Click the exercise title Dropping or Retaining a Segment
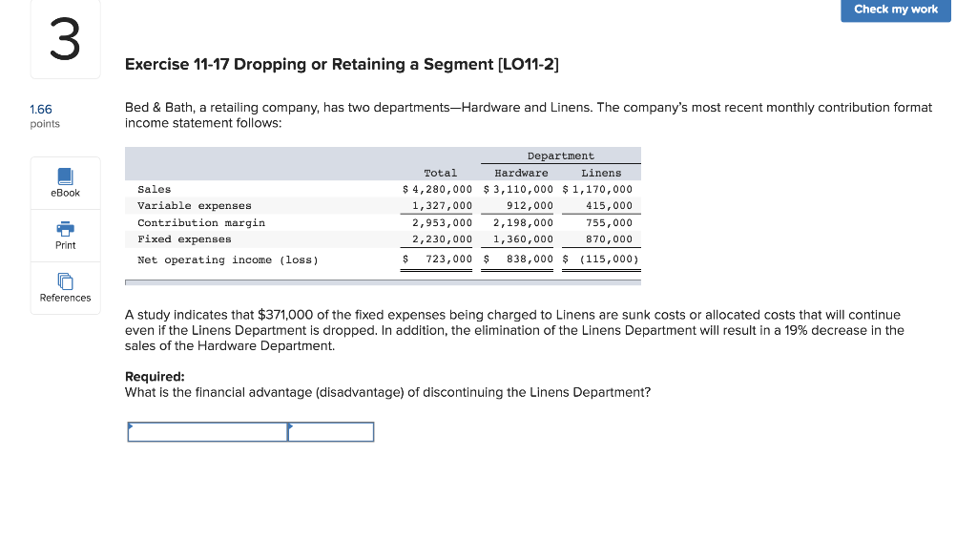 point(343,64)
